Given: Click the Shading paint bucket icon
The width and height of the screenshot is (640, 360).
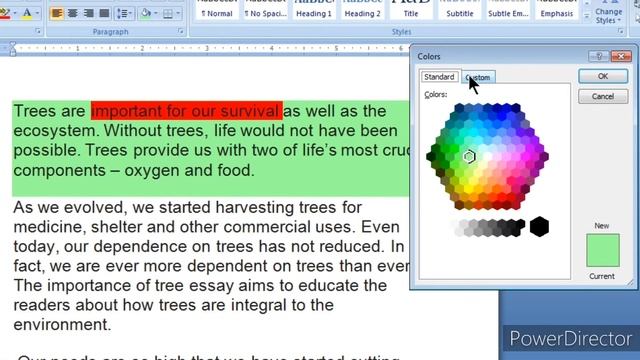Looking at the screenshot, I should pos(146,13).
